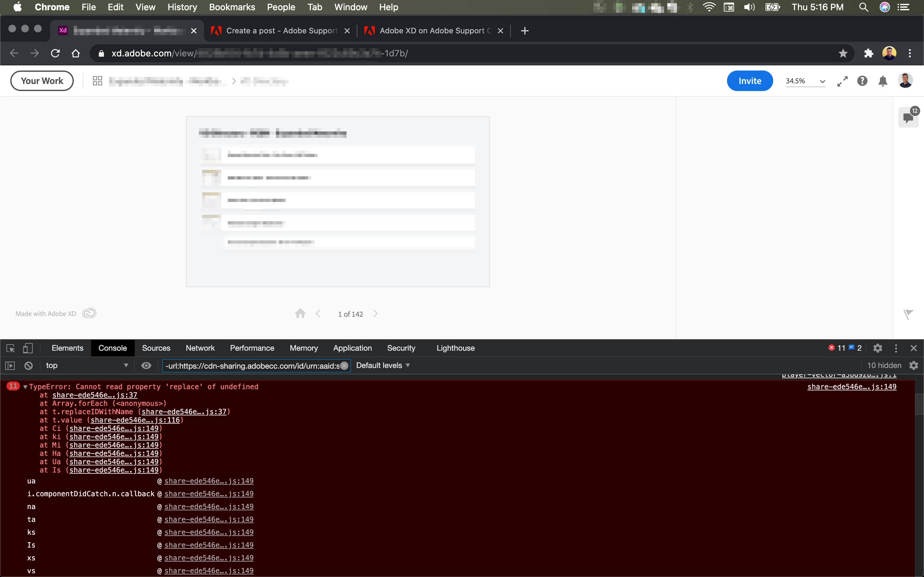
Task: Click the clear console icon
Action: coord(29,365)
